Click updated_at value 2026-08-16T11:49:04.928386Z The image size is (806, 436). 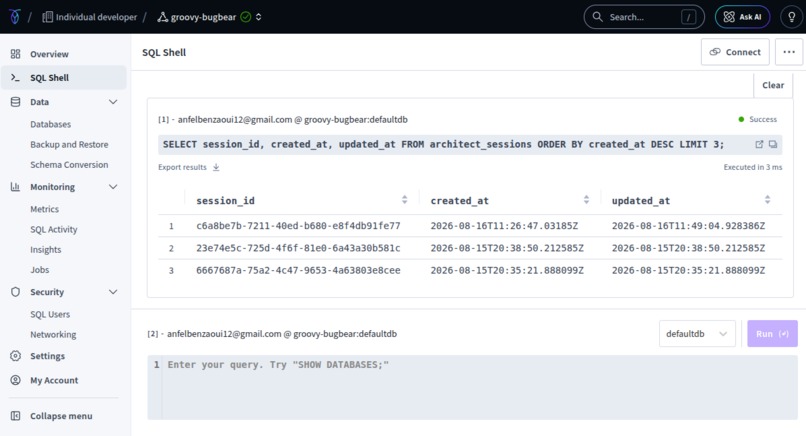(688, 226)
